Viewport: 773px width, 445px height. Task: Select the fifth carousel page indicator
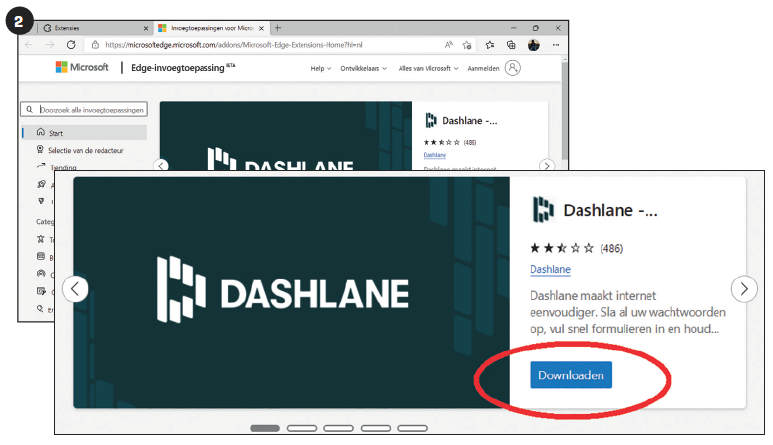point(412,428)
